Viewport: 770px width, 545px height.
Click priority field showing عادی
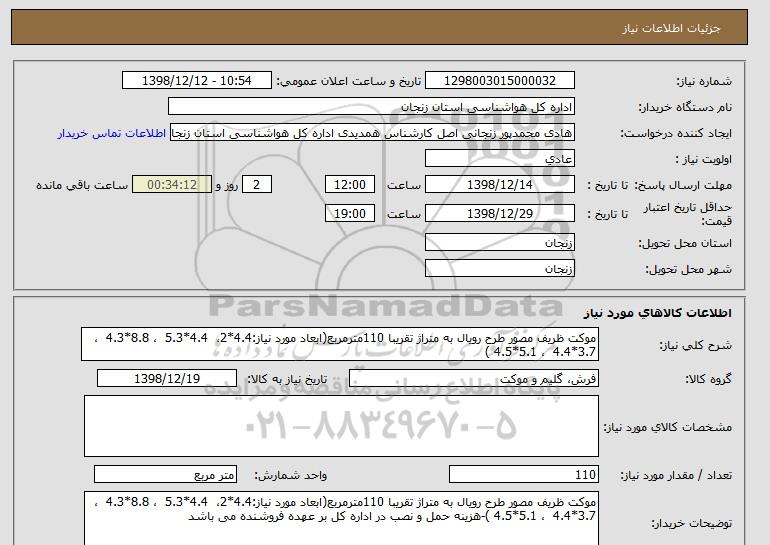499,159
